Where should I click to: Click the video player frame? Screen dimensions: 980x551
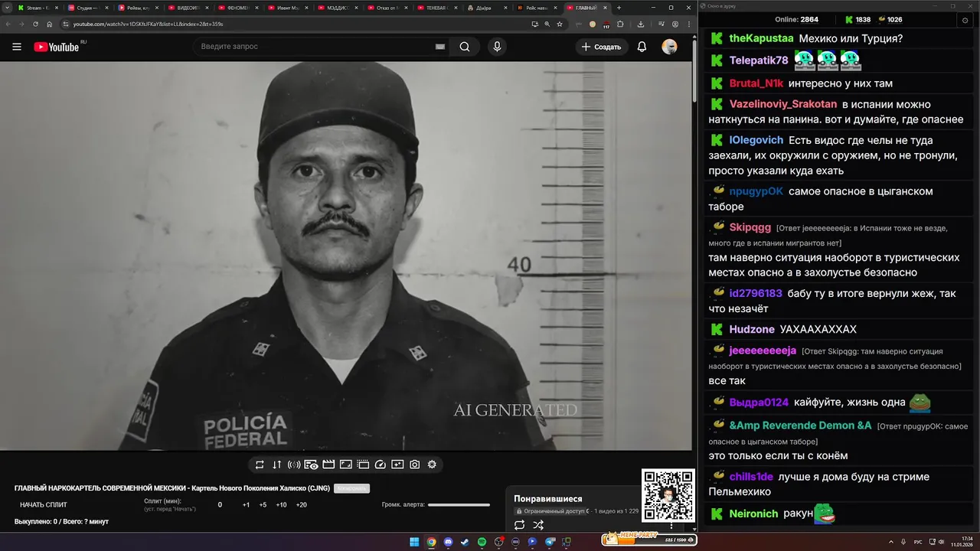[x=346, y=256]
